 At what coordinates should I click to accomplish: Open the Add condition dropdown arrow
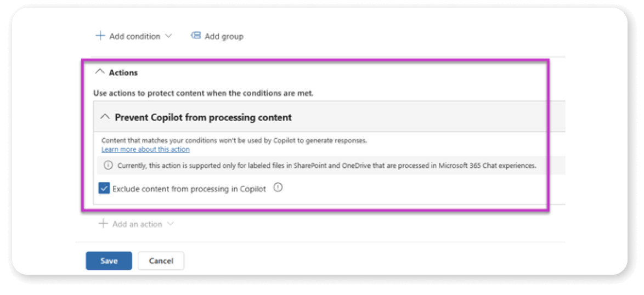pyautogui.click(x=168, y=36)
